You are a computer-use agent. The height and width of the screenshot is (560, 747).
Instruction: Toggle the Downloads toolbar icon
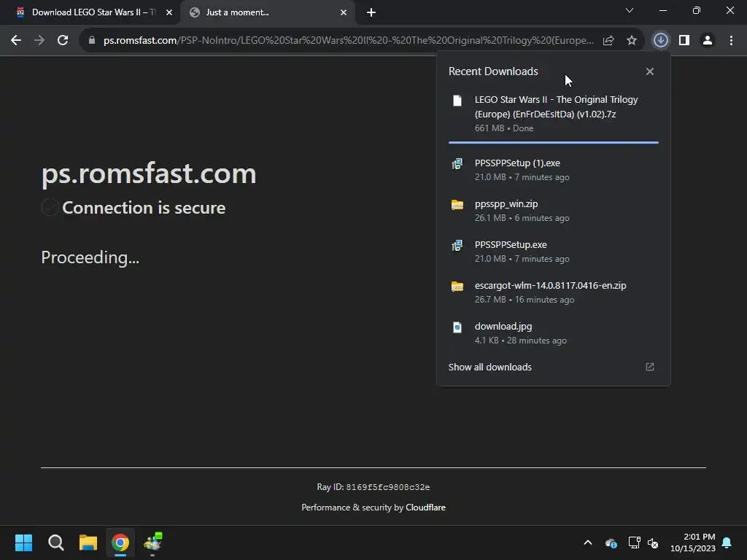[661, 41]
